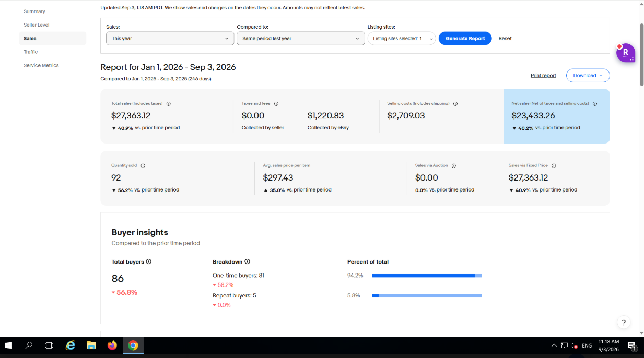Screen dimensions: 644x358
Task: Click the network tray icon
Action: 564,345
